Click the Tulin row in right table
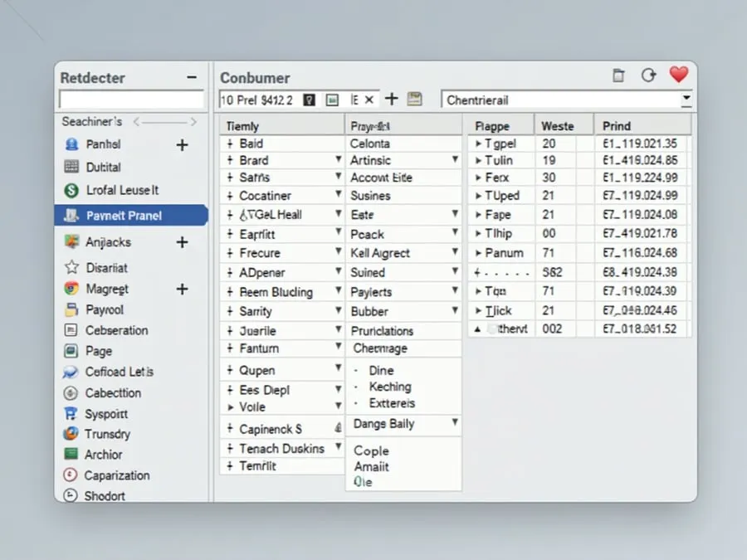 pyautogui.click(x=579, y=160)
